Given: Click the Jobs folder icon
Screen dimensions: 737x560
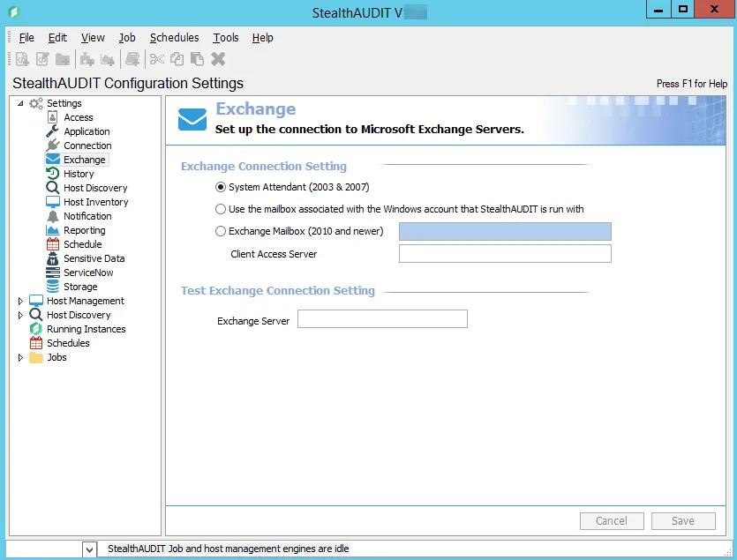Looking at the screenshot, I should (35, 357).
